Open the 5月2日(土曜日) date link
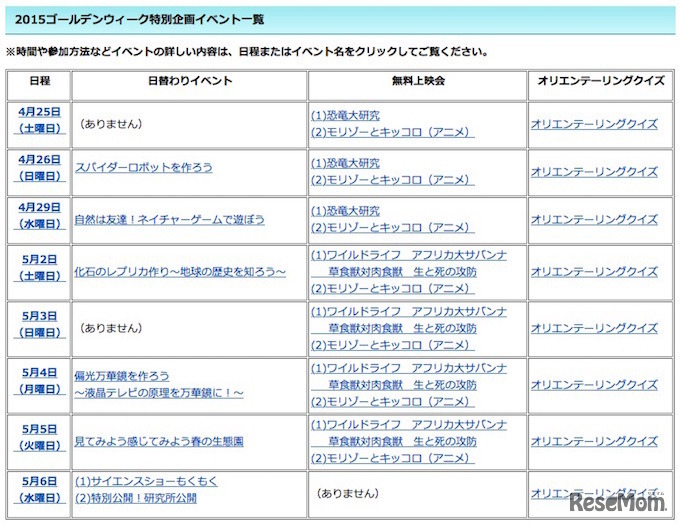This screenshot has height=525, width=680. click(39, 267)
